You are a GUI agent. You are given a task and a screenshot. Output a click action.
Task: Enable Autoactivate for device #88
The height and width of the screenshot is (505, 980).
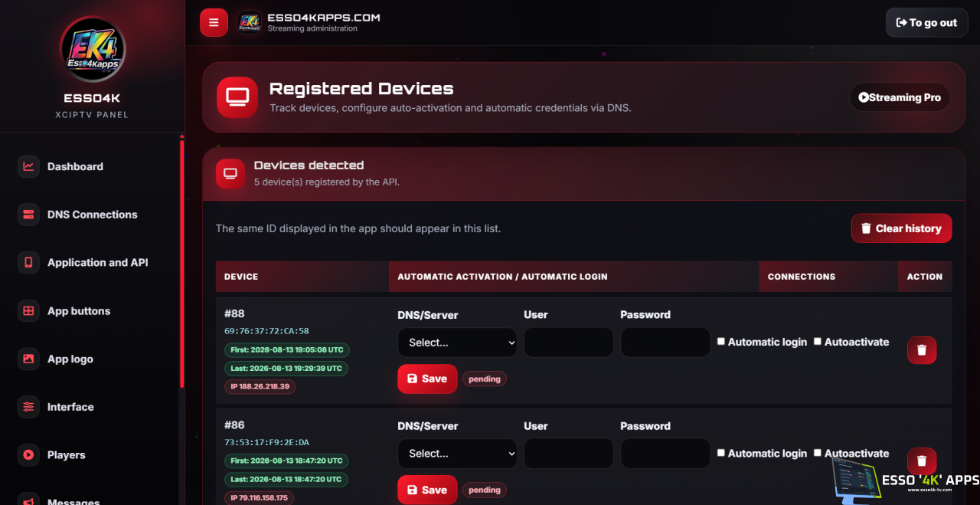click(x=818, y=342)
